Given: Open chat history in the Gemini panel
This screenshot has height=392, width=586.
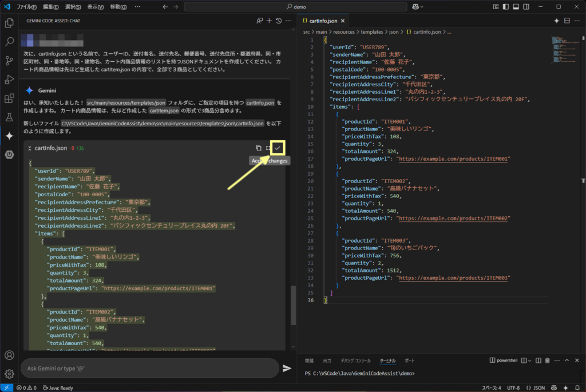Looking at the screenshot, I should (279, 21).
